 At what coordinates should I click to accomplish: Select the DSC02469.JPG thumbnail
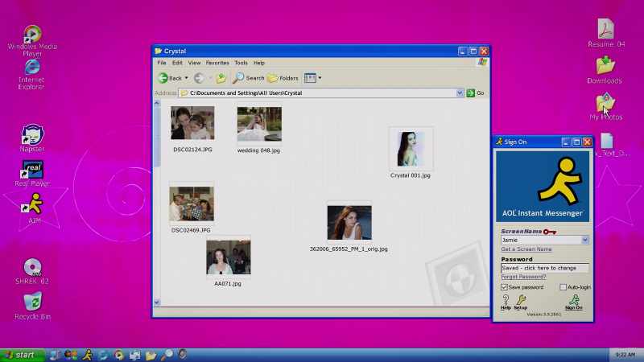[x=192, y=204]
